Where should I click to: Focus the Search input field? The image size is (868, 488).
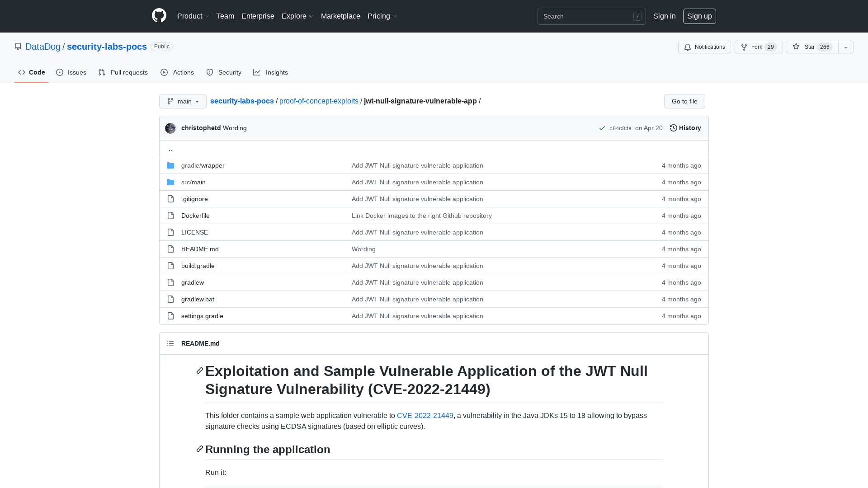[592, 16]
